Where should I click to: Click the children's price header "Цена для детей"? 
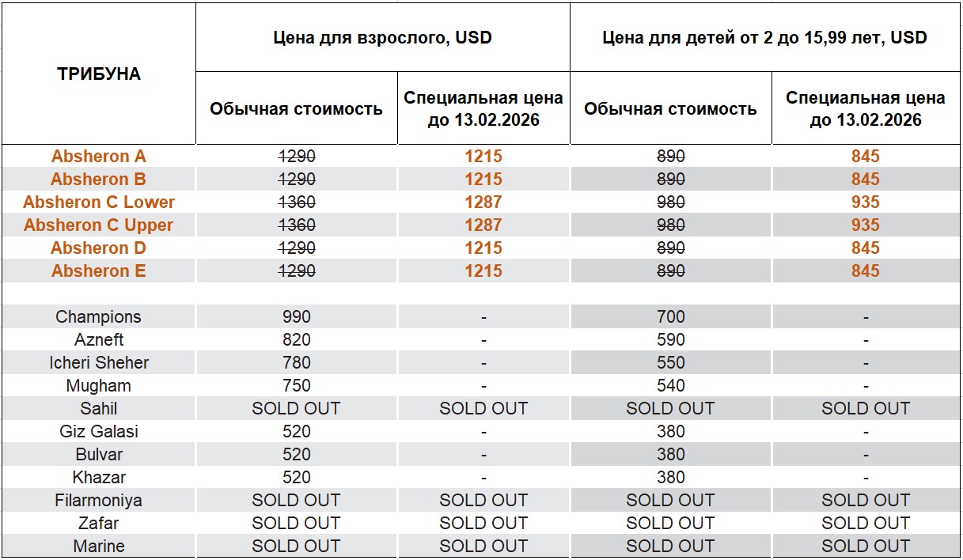764,38
